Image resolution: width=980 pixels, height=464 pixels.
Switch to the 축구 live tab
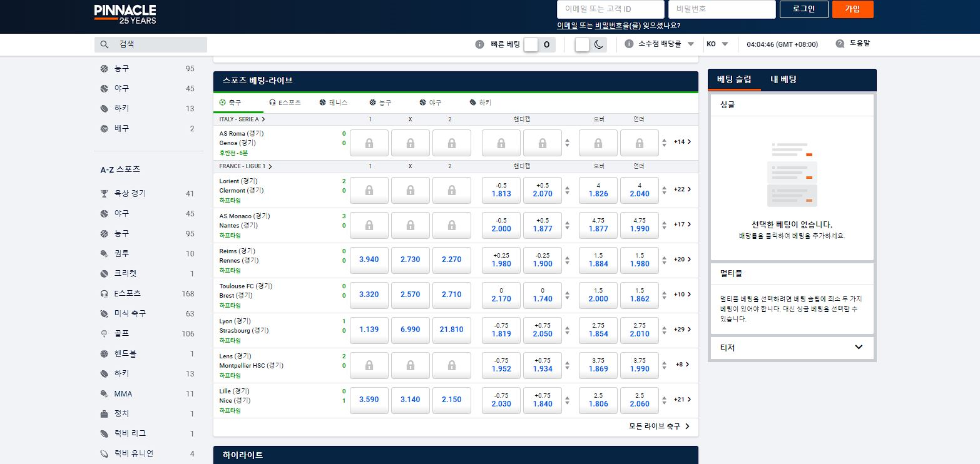point(238,103)
